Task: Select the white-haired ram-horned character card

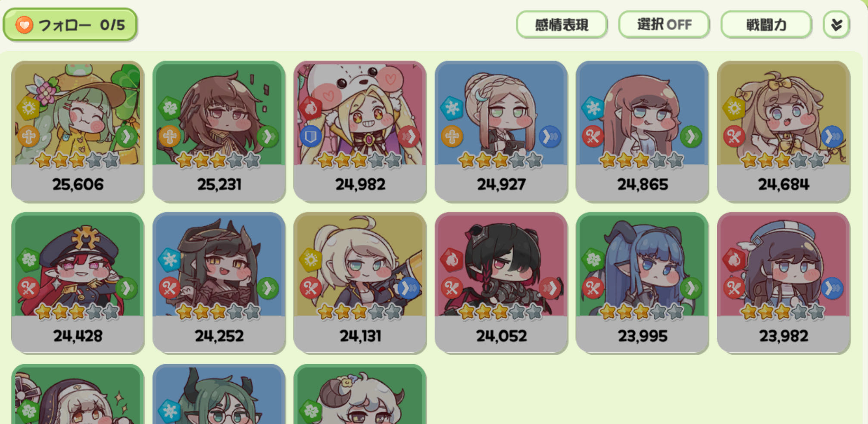Action: (360, 394)
